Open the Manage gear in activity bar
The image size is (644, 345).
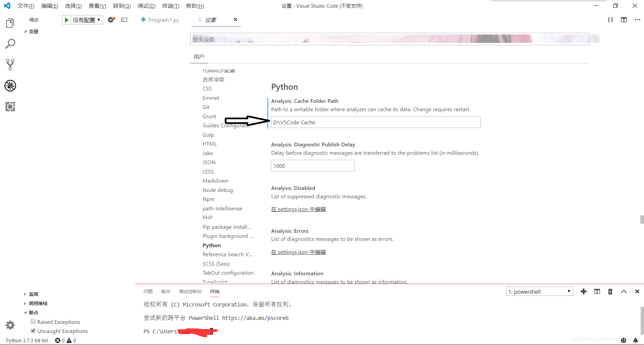tap(10, 325)
